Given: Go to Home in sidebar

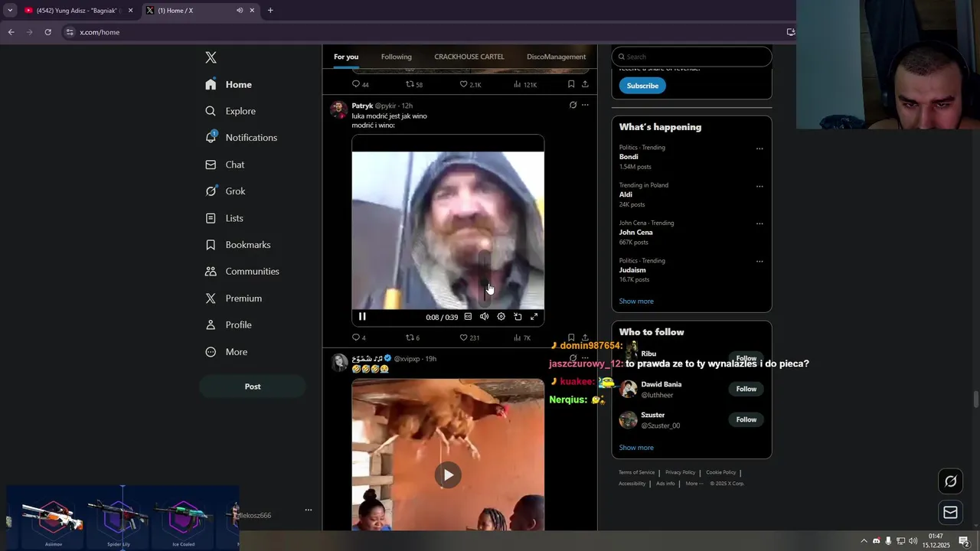Looking at the screenshot, I should pos(229,84).
